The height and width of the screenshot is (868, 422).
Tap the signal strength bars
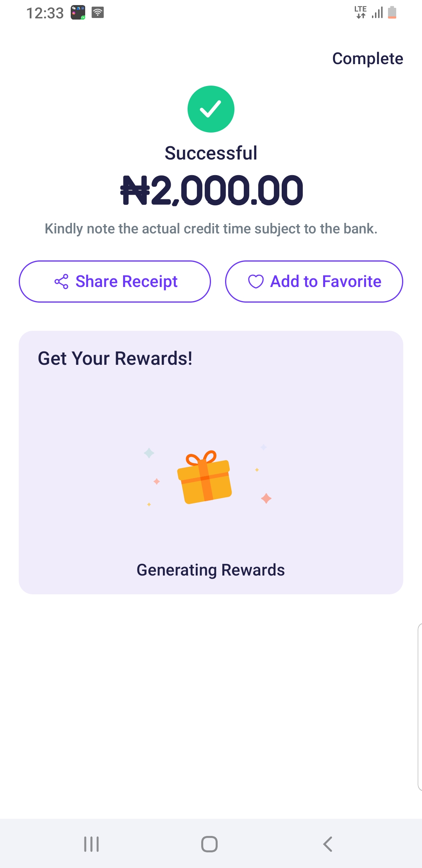point(377,13)
